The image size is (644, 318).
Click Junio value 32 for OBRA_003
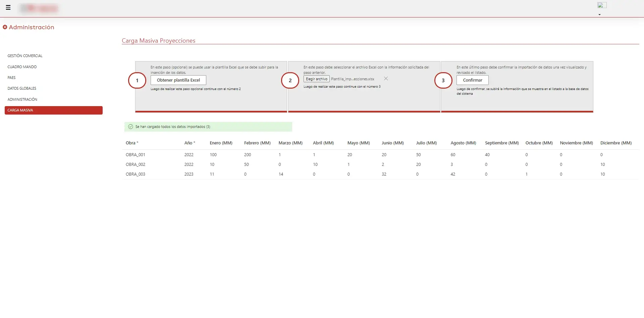point(384,174)
